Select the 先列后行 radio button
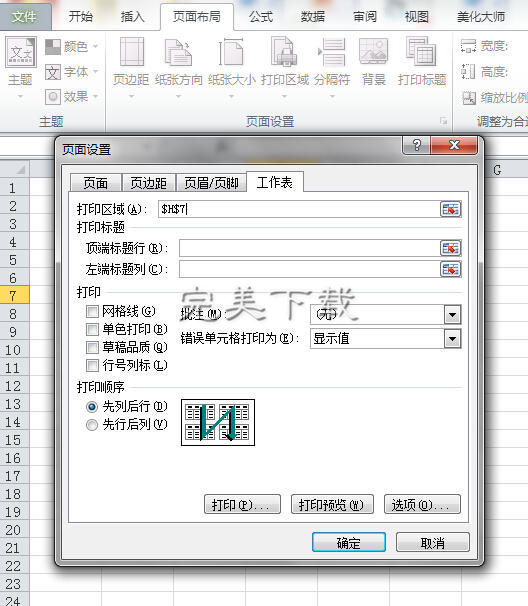This screenshot has width=528, height=606. pos(92,407)
